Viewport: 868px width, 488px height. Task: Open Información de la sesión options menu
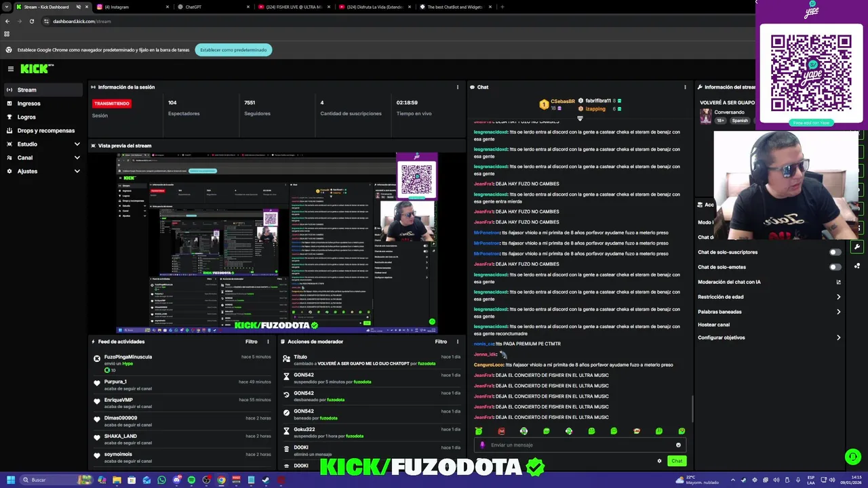[x=457, y=87]
